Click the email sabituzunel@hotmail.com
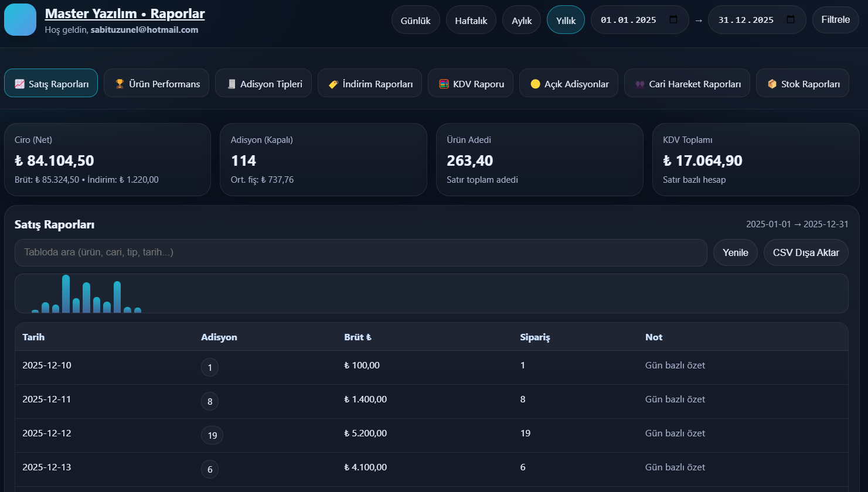 pyautogui.click(x=144, y=30)
